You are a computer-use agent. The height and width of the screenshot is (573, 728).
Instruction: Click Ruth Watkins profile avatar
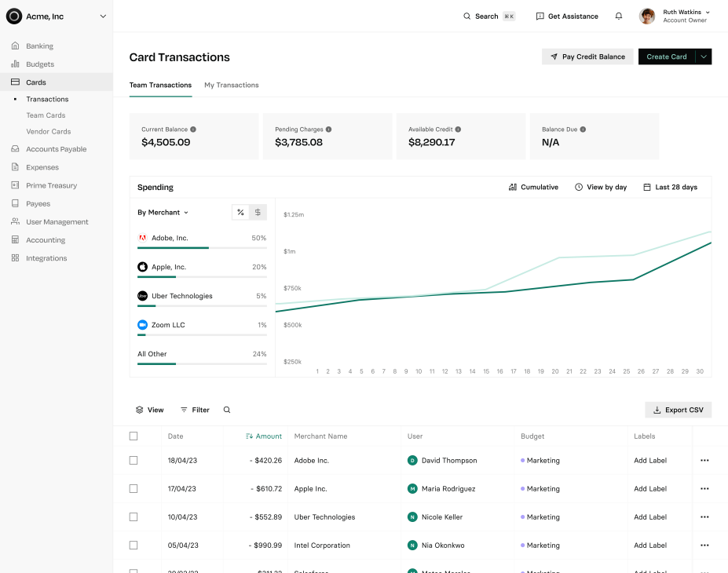647,16
